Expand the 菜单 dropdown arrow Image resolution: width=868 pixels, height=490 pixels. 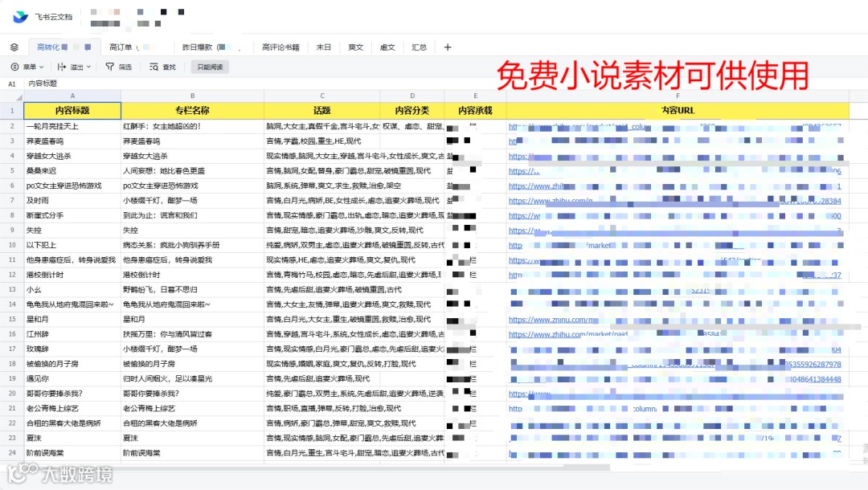[42, 67]
